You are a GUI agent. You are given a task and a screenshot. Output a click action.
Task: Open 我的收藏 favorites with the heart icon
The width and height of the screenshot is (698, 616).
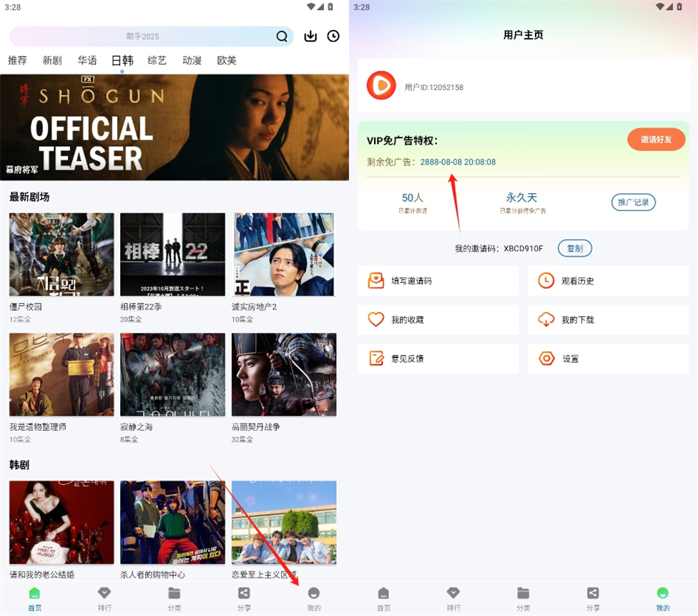coord(438,320)
